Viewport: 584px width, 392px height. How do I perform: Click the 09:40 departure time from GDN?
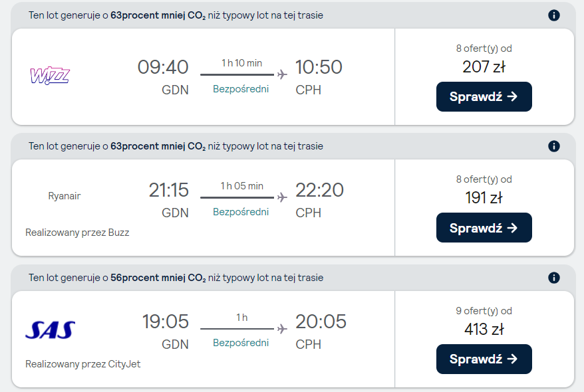pyautogui.click(x=163, y=67)
